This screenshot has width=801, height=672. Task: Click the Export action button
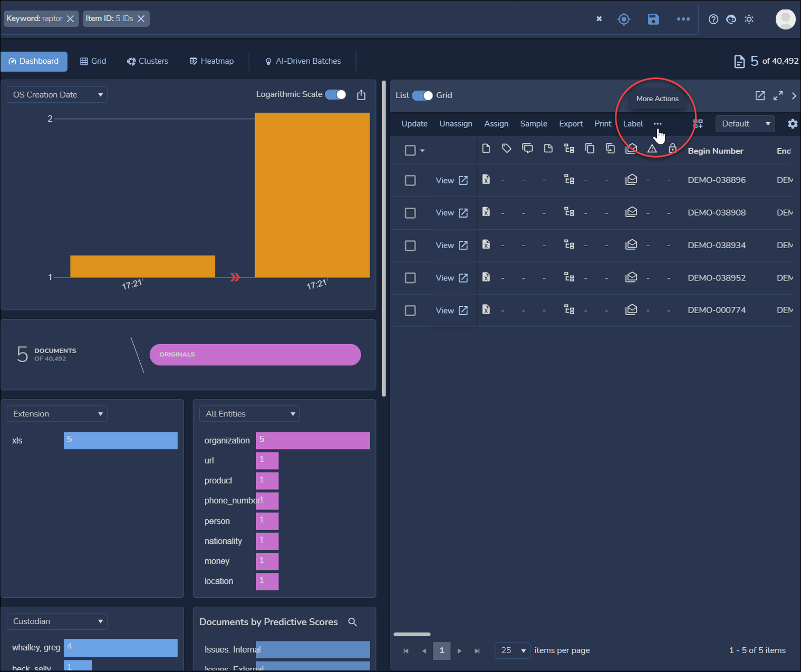pos(571,124)
